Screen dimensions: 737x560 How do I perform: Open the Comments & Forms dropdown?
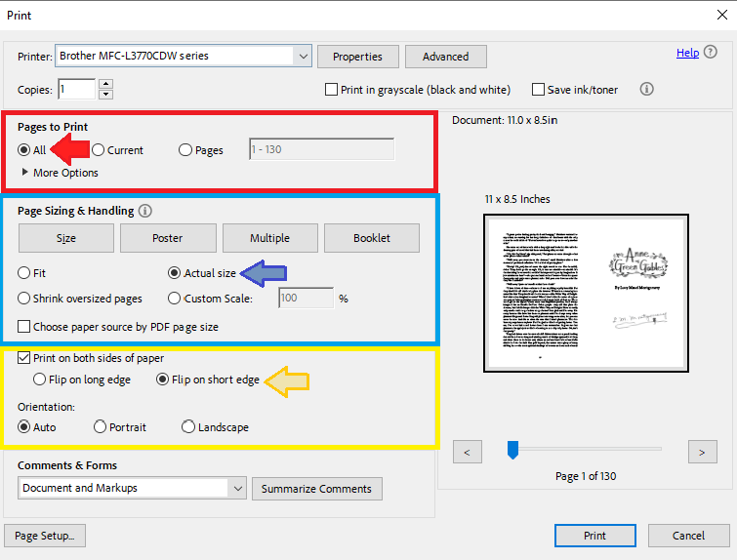237,488
